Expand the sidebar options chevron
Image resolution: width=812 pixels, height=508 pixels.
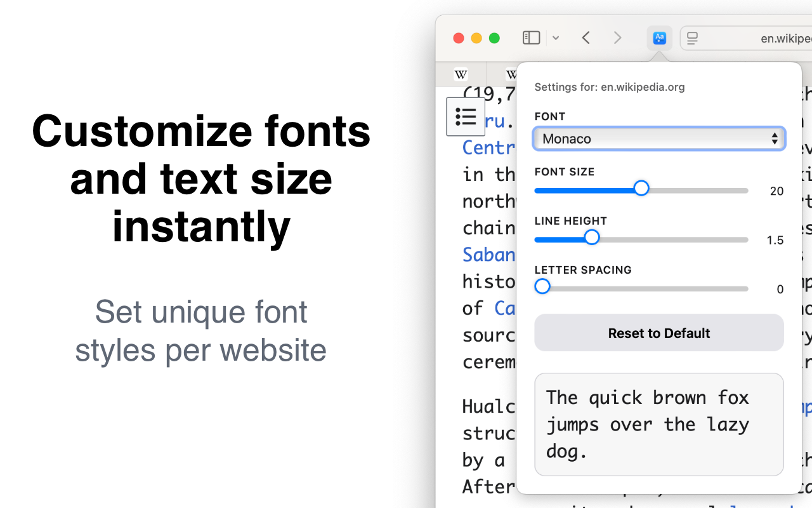coord(556,38)
